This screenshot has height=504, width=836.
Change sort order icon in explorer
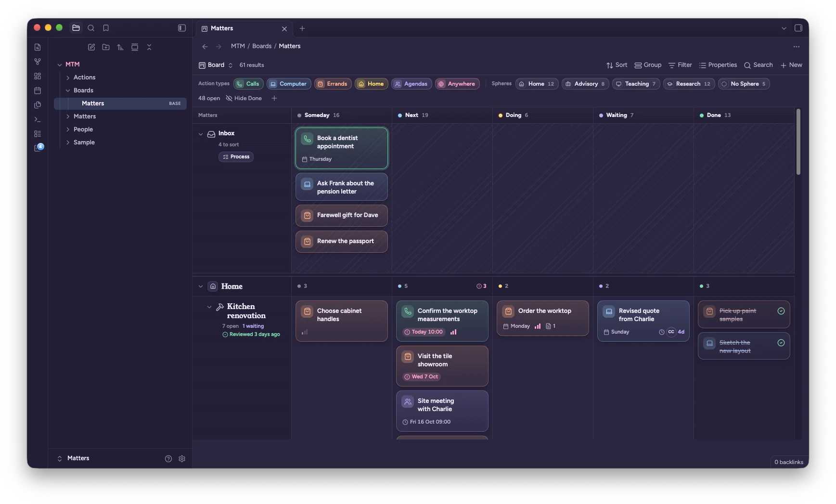(x=120, y=47)
